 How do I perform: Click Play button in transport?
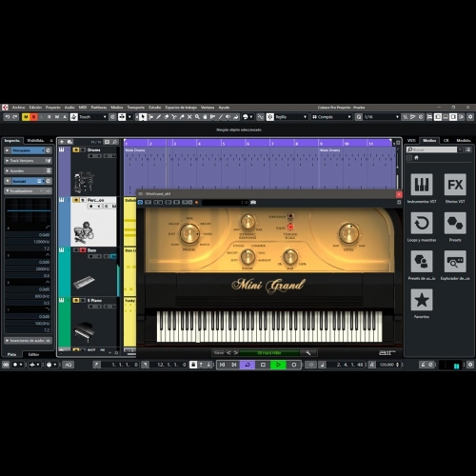coord(278,365)
